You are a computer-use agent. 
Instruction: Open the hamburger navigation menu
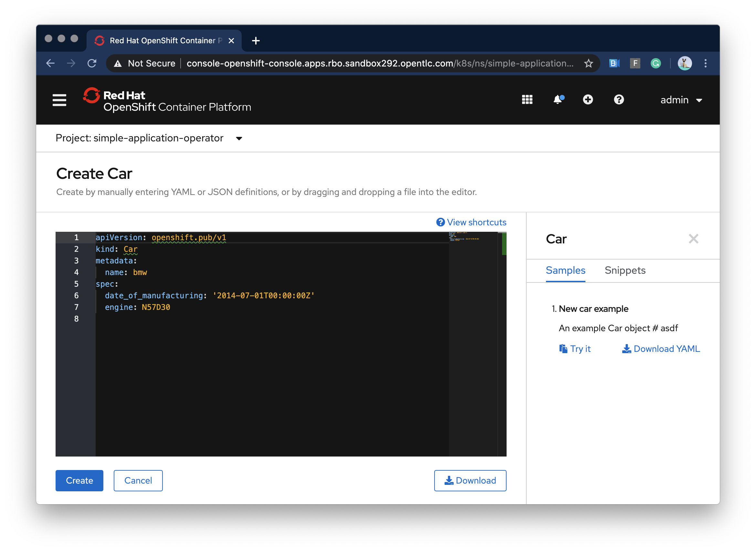pos(59,100)
